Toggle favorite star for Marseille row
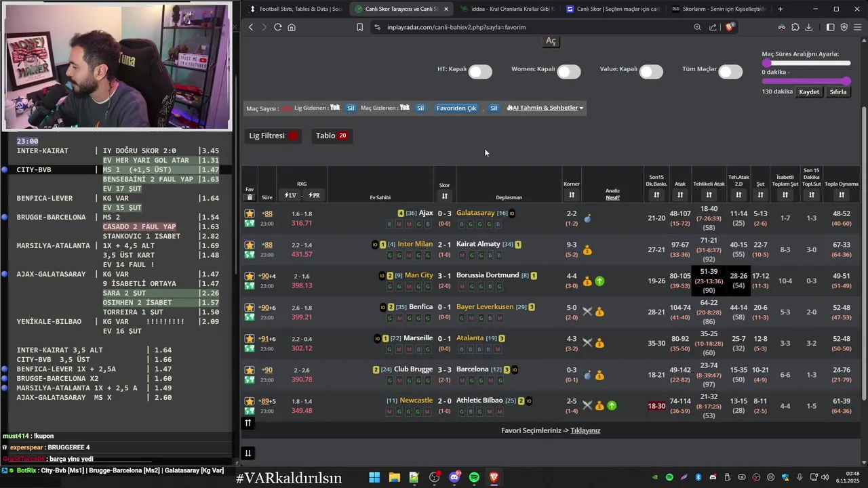The image size is (868, 488). 250,338
